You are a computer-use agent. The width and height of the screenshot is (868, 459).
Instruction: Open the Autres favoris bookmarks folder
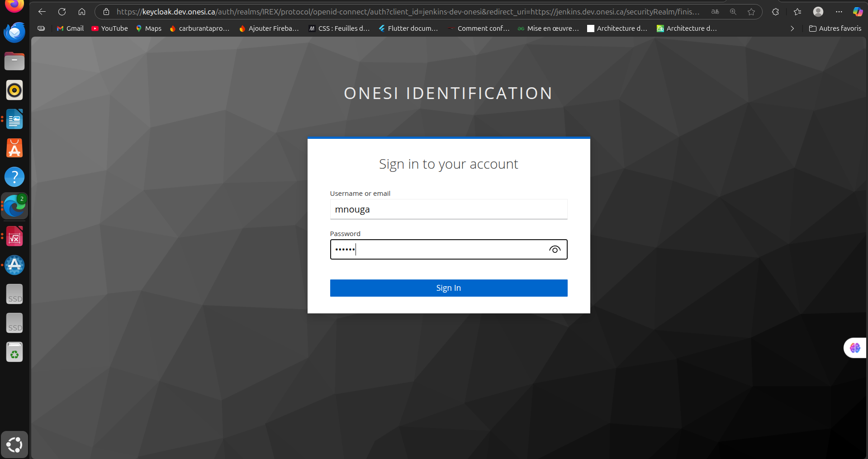point(835,28)
